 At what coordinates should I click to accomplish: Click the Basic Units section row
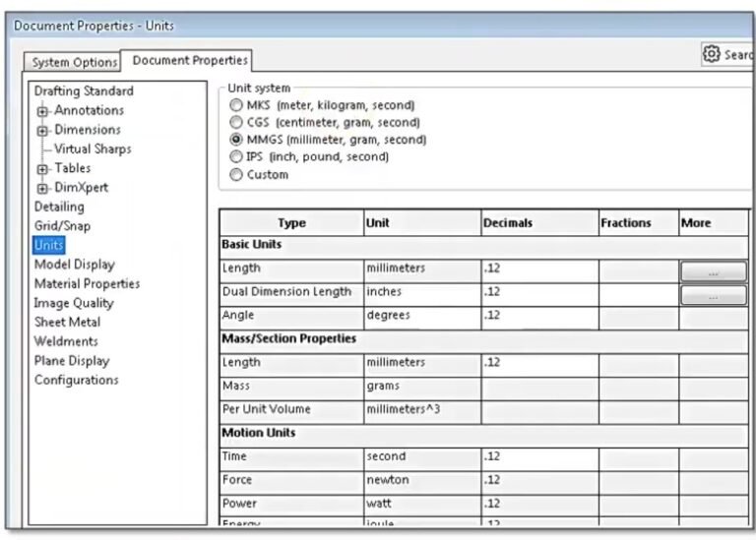484,248
